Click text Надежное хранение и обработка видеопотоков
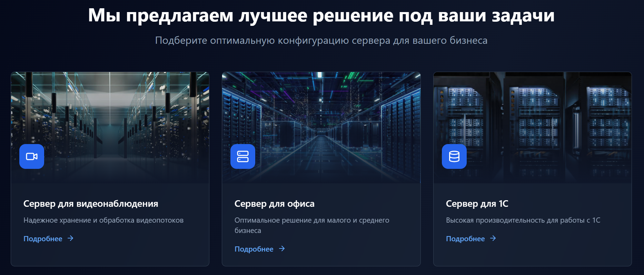 click(103, 220)
